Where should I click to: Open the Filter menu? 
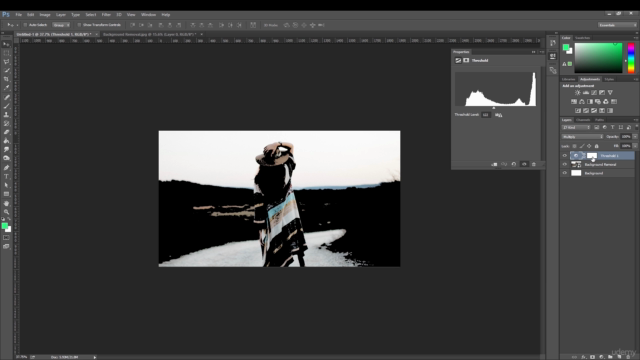click(106, 15)
